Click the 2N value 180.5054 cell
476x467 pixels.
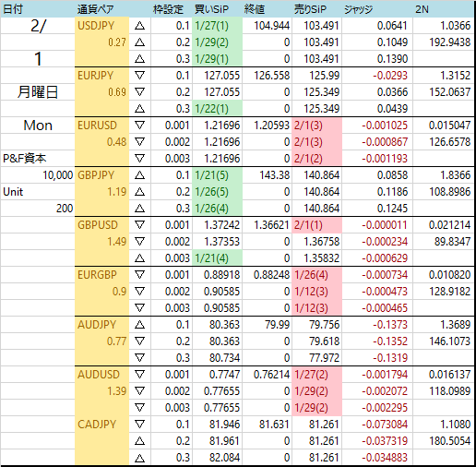[x=443, y=441]
